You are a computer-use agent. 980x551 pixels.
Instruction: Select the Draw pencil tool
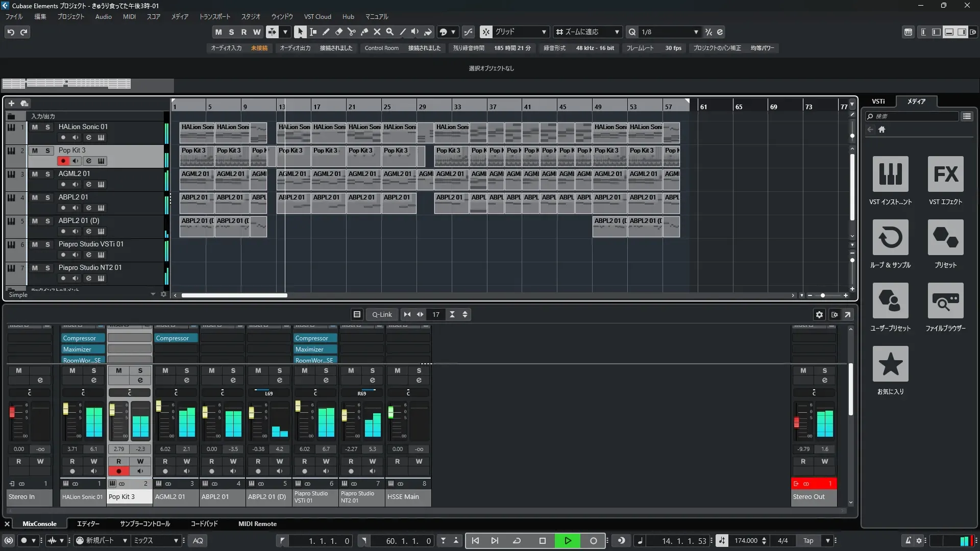pos(326,32)
